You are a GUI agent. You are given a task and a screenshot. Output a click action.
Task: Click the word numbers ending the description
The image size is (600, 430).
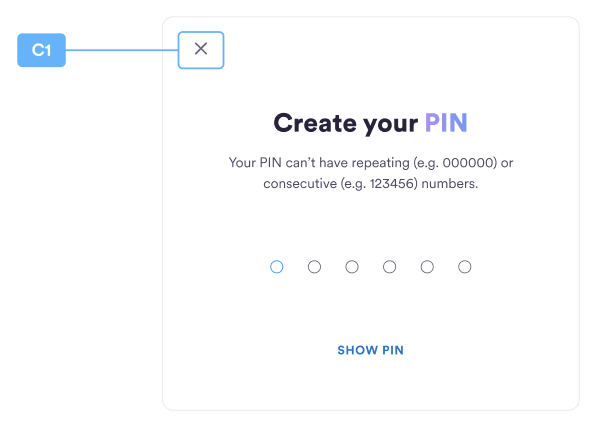[x=450, y=184]
